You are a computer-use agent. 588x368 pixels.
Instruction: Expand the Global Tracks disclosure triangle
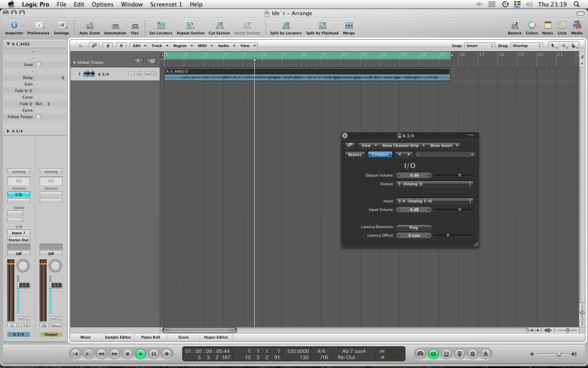point(74,62)
